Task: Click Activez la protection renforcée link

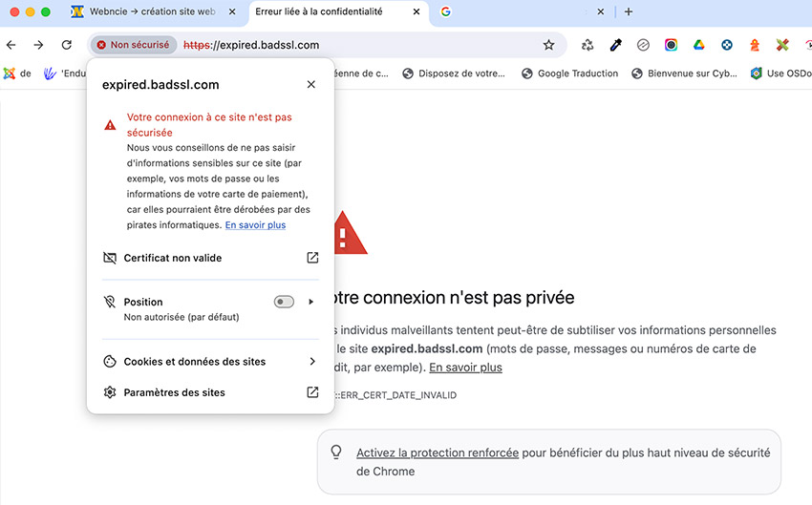Action: tap(438, 452)
